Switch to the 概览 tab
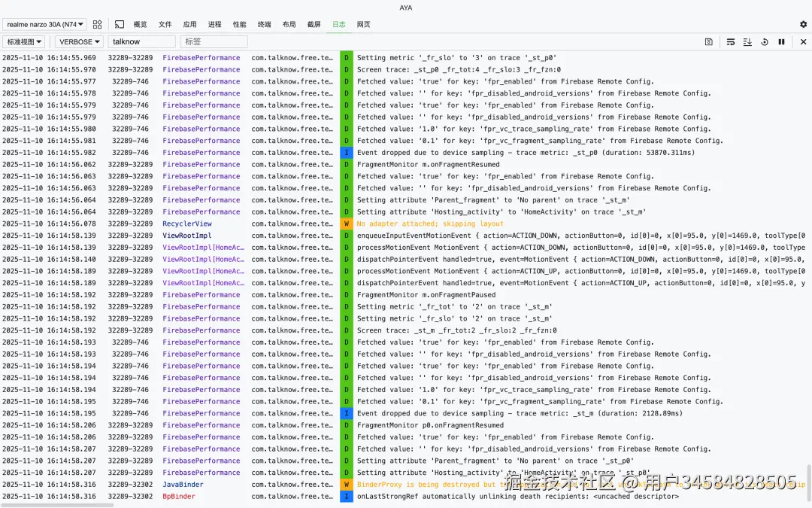This screenshot has height=508, width=812. pyautogui.click(x=141, y=24)
